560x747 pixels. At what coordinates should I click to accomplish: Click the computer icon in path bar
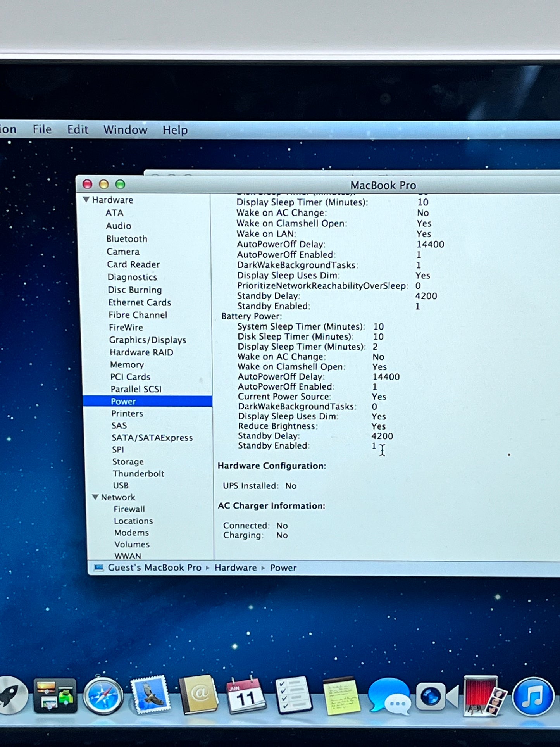[99, 568]
